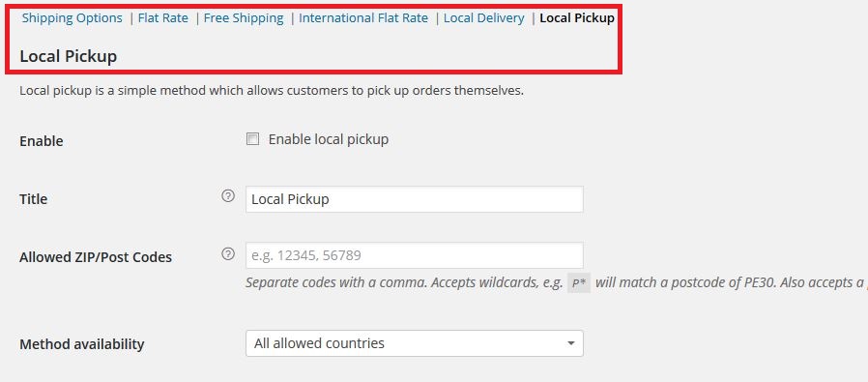This screenshot has width=868, height=382.
Task: Switch to the Flat Rate section
Action: coord(163,17)
